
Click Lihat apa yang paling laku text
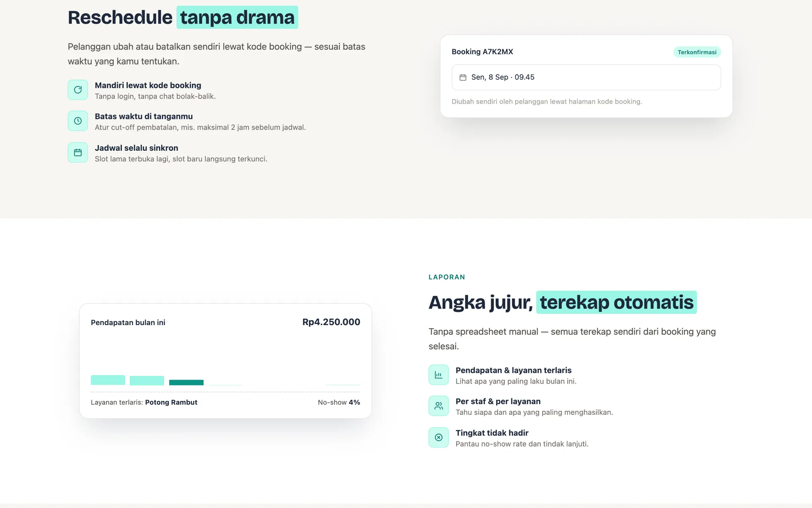pyautogui.click(x=516, y=381)
